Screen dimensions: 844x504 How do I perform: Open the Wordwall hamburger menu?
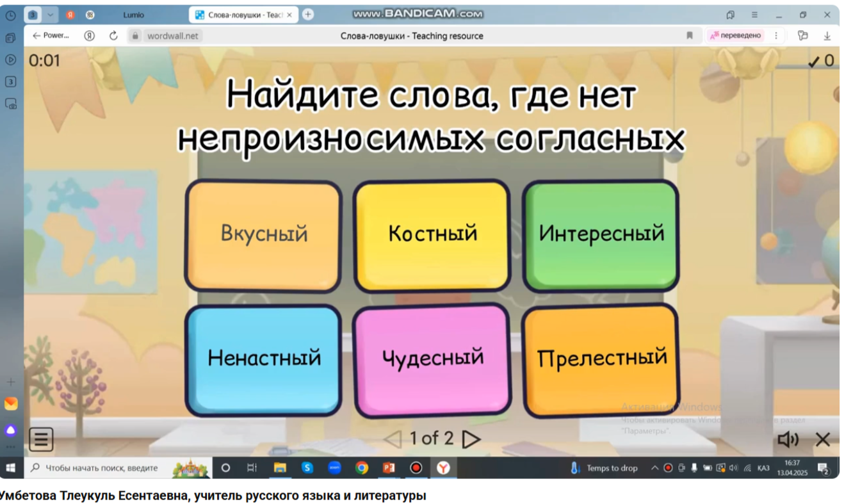[41, 439]
